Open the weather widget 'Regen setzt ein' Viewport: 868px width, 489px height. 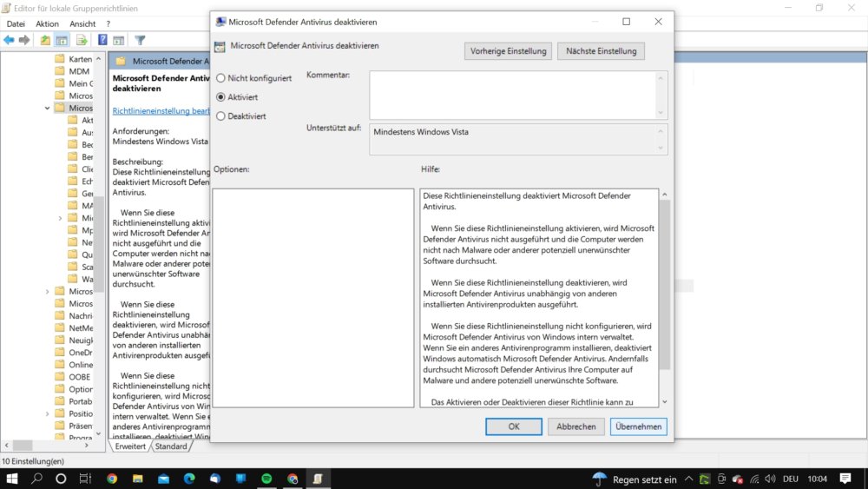pyautogui.click(x=635, y=479)
